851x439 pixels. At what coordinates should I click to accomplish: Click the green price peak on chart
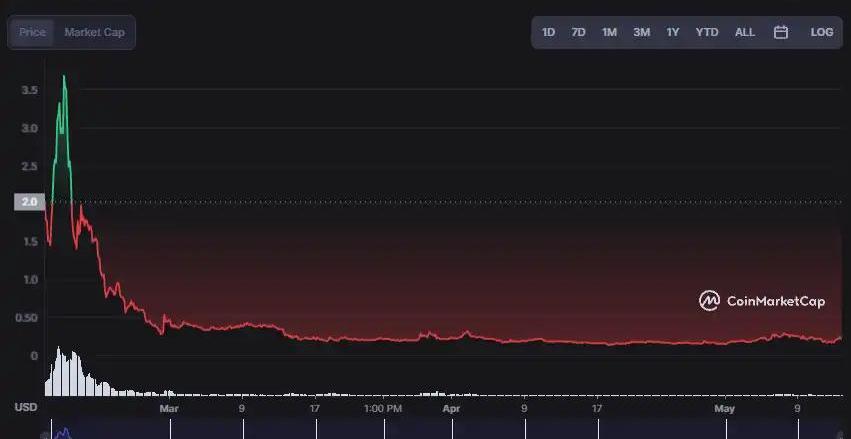tap(64, 80)
